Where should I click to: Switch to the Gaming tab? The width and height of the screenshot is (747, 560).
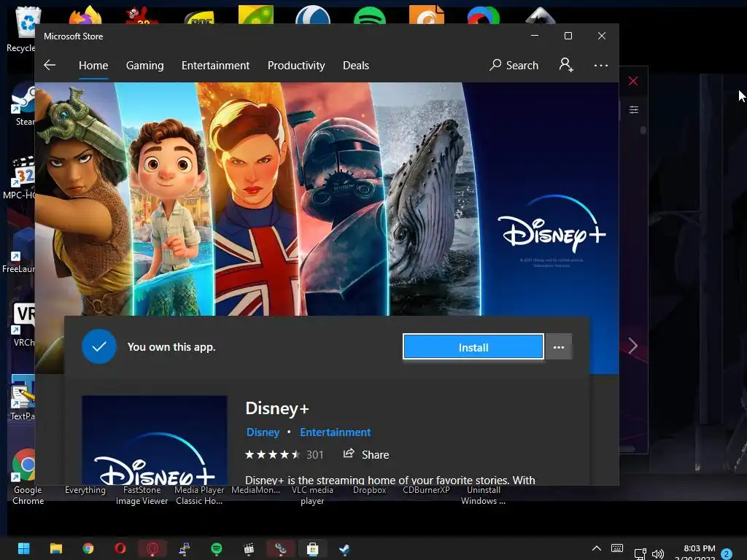pos(145,65)
